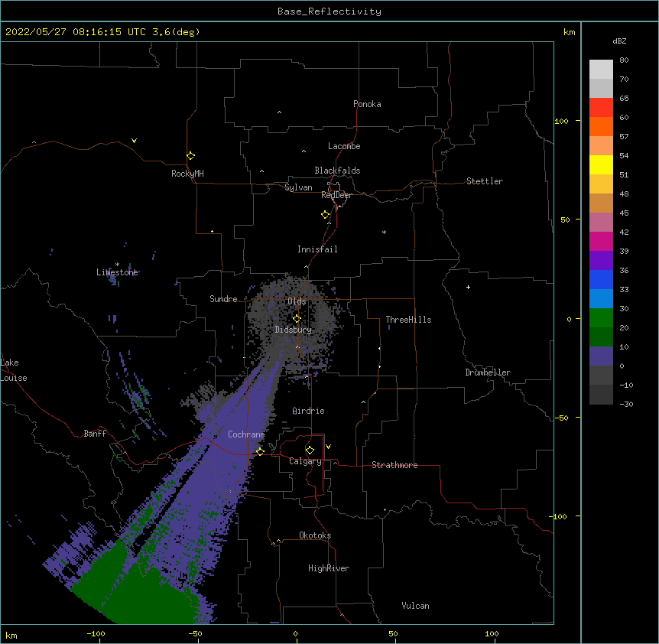Select the Airdrie label
Viewport: 659px width, 644px height.
point(309,411)
